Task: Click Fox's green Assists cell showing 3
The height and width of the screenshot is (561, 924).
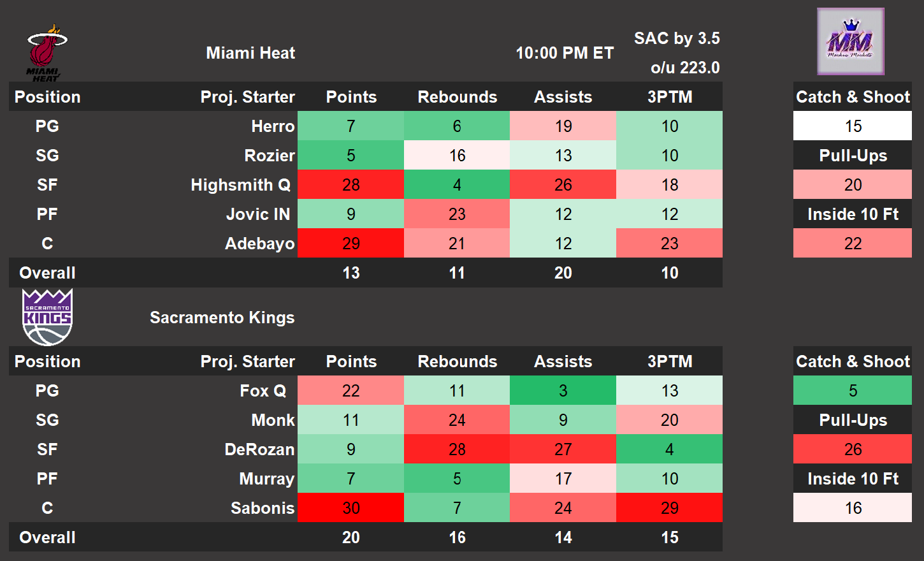Action: click(563, 391)
